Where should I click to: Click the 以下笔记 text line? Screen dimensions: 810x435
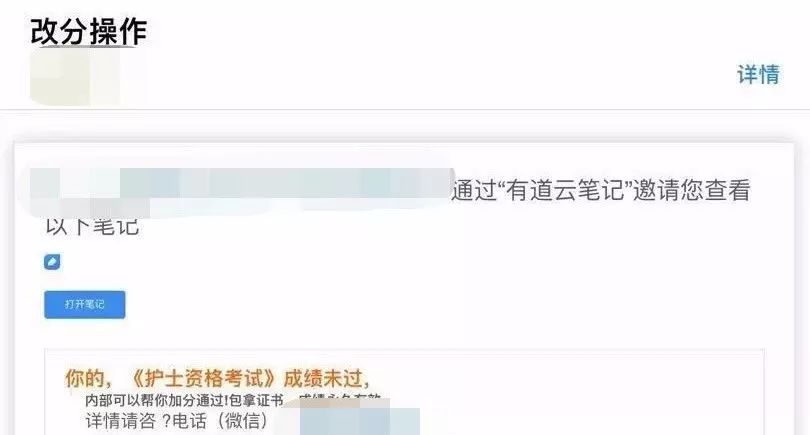92,226
